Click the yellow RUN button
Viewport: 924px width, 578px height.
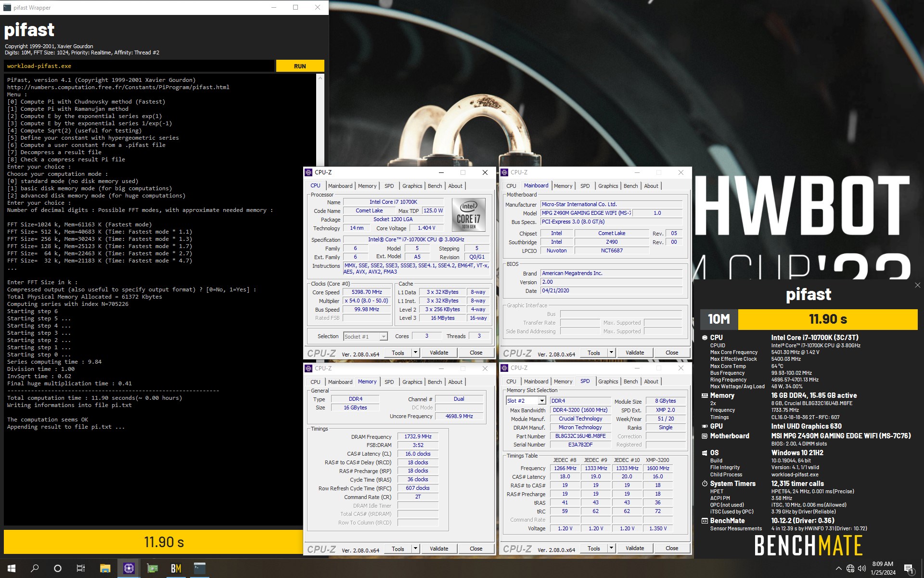(300, 66)
